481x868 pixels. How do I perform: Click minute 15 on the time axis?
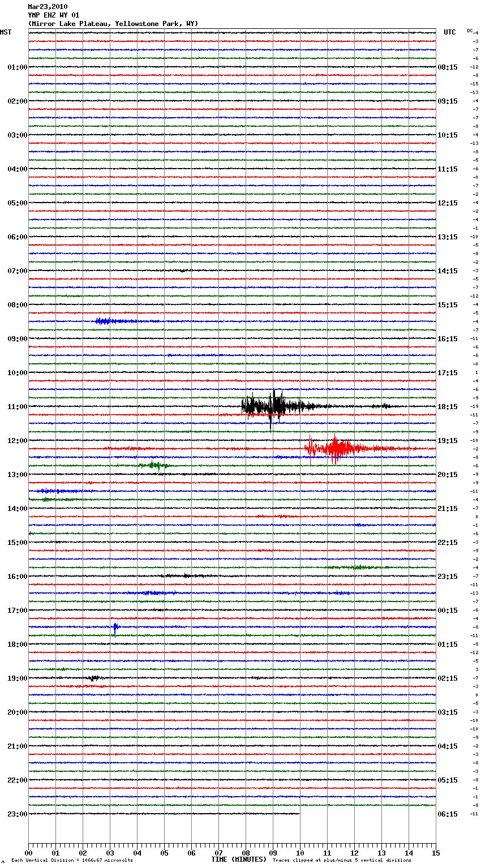click(x=436, y=853)
